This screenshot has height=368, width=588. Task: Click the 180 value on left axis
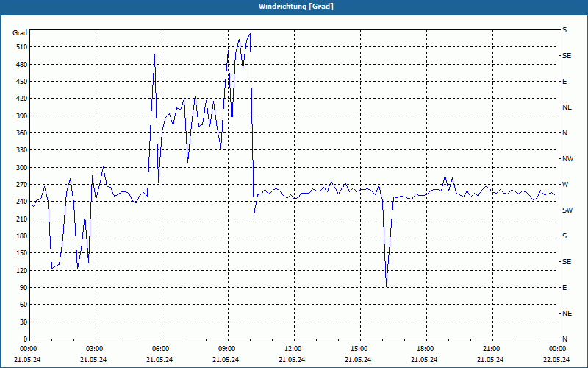[21, 236]
